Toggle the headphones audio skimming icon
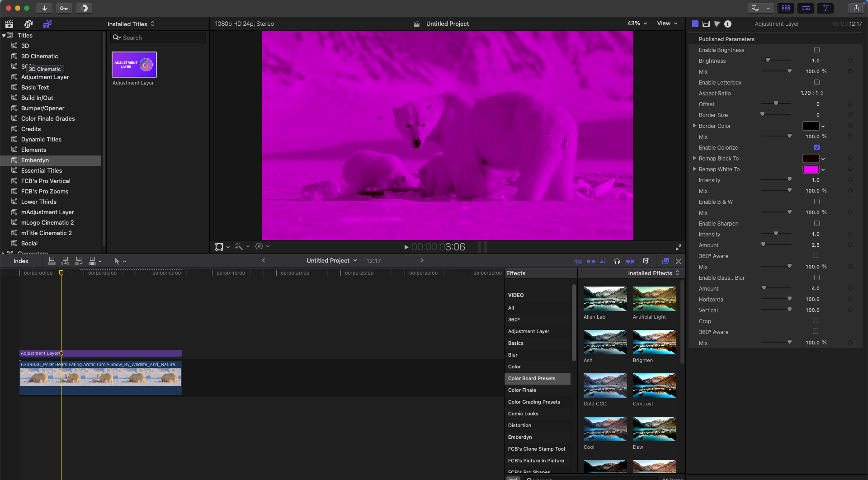868x480 pixels. pyautogui.click(x=617, y=261)
